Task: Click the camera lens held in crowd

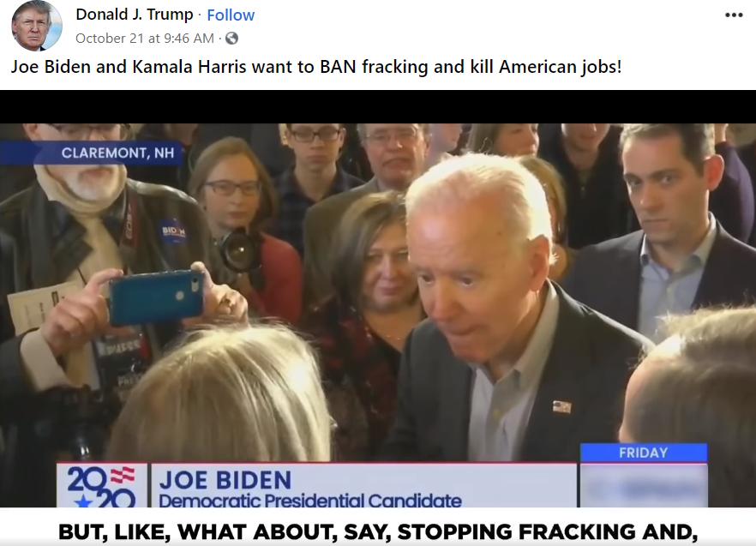Action: (238, 249)
